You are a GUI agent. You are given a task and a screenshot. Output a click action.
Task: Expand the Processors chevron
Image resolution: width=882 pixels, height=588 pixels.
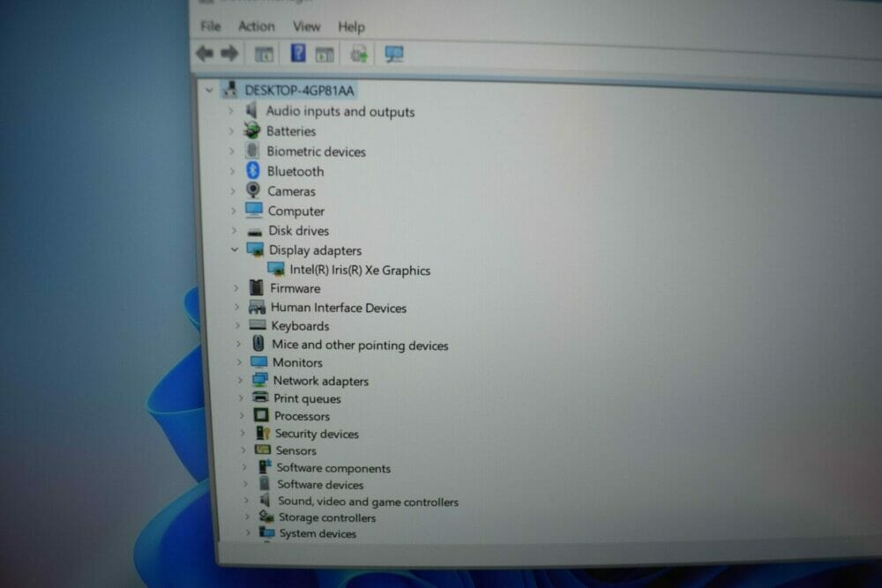click(x=242, y=416)
